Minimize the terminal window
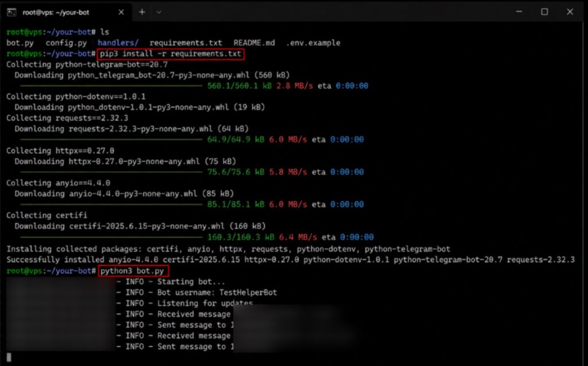This screenshot has height=366, width=588. [x=519, y=11]
